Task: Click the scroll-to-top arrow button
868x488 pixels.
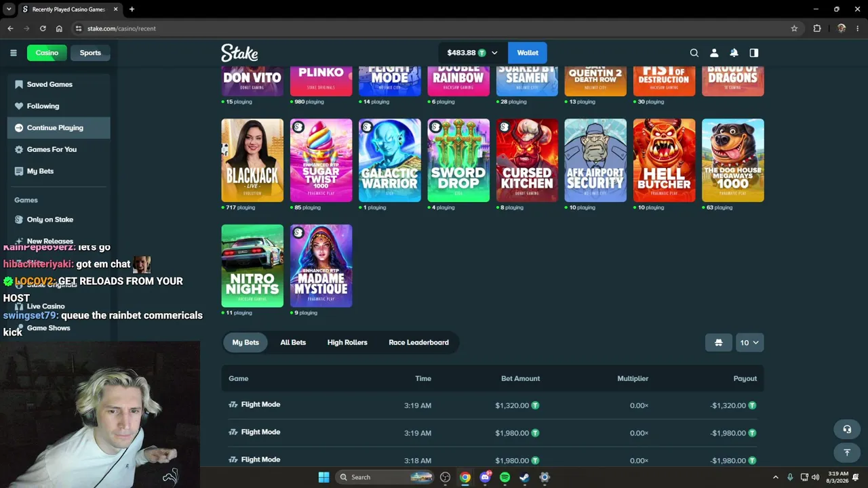Action: tap(847, 452)
